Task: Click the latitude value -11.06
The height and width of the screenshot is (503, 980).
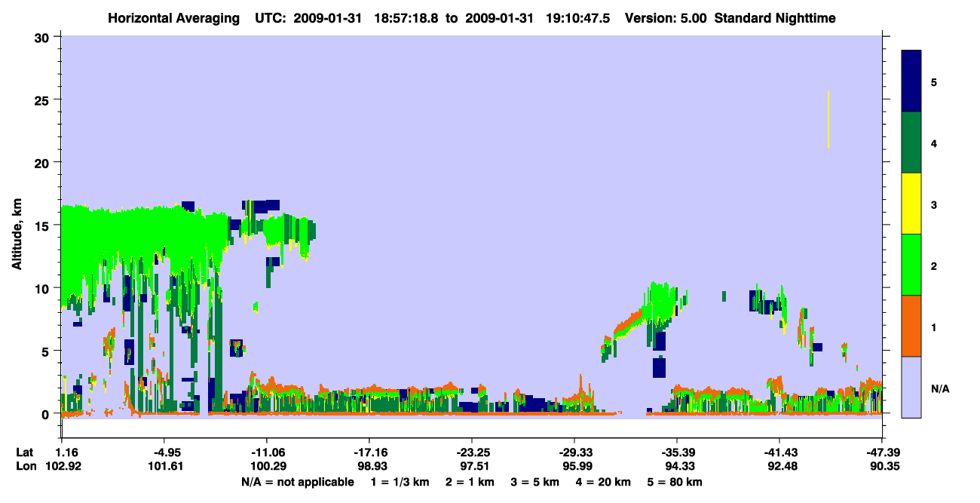Action: click(266, 452)
